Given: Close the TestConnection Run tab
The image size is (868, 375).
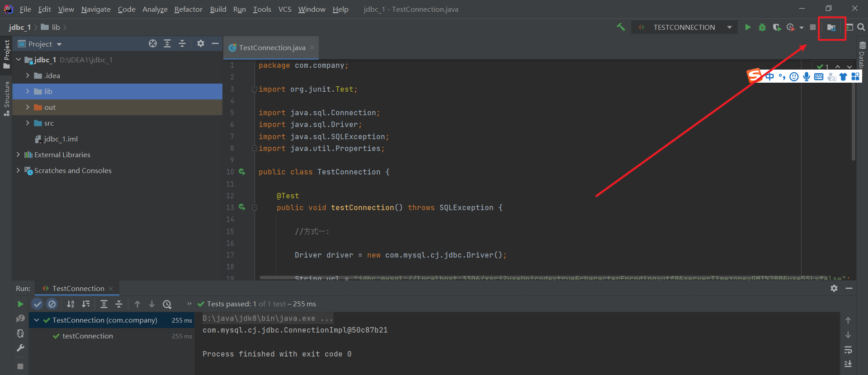Looking at the screenshot, I should pos(111,288).
